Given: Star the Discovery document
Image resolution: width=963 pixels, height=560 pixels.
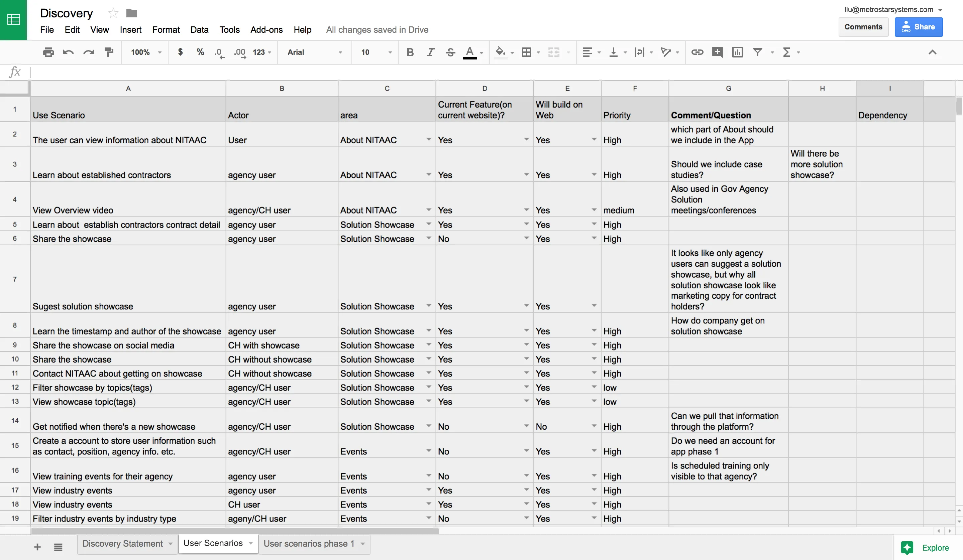Looking at the screenshot, I should tap(113, 13).
